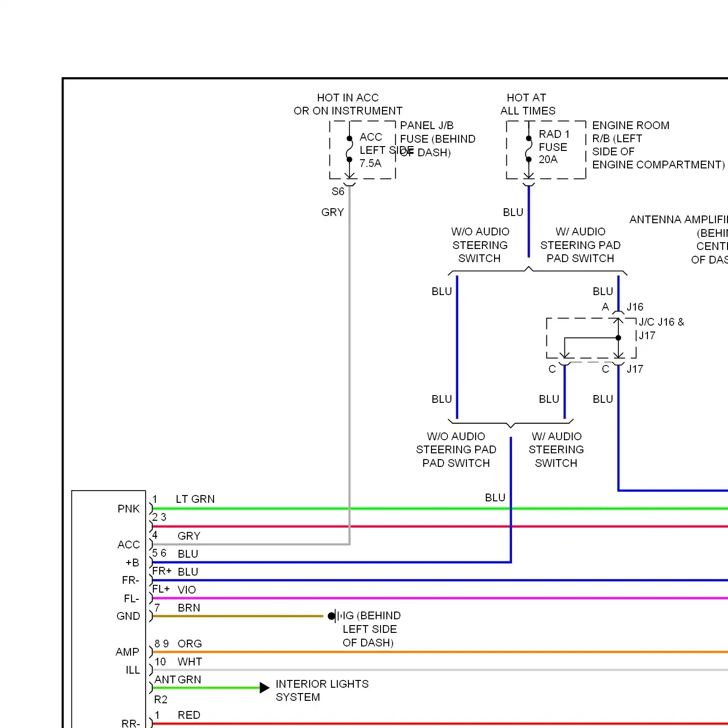Viewport: 728px width, 728px height.
Task: Select the 'AMP' pin label
Action: click(x=127, y=652)
